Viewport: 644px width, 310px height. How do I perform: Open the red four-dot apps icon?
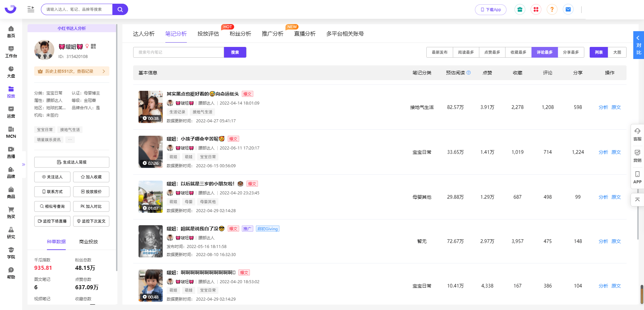tap(536, 9)
